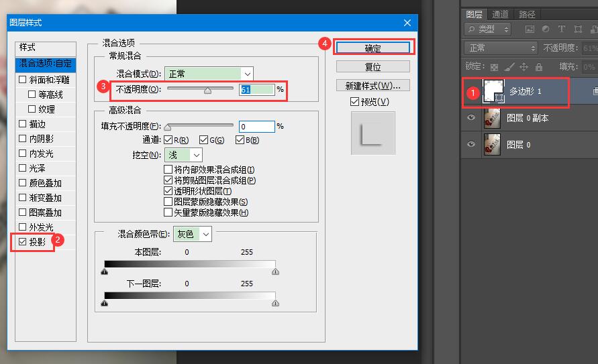Click the 确定 button
The image size is (598, 364).
pos(373,48)
